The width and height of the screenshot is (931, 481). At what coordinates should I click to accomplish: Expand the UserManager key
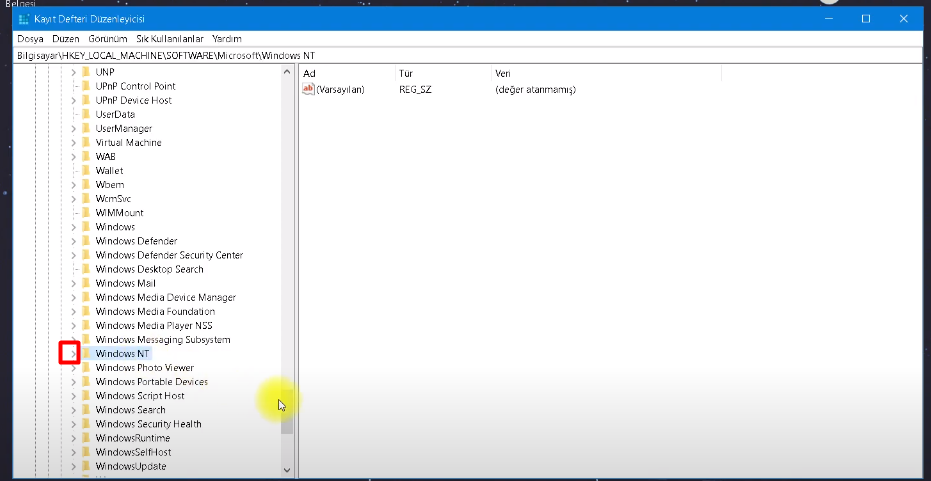click(x=74, y=128)
